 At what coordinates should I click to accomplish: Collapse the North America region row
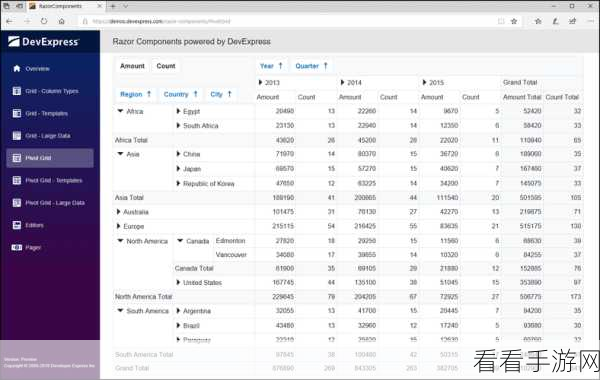coord(120,241)
